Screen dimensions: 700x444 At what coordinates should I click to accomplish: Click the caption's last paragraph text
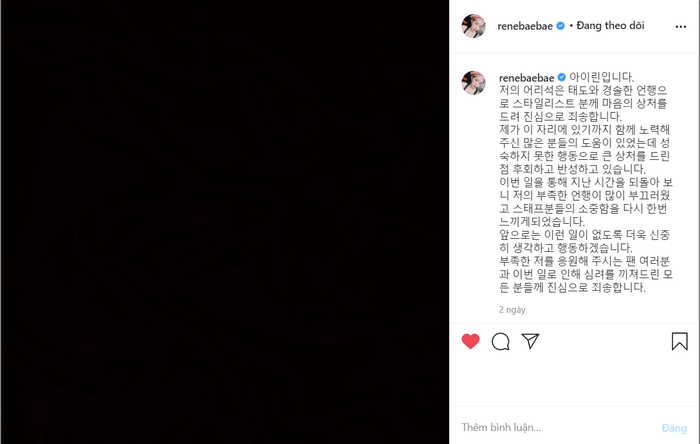click(586, 274)
